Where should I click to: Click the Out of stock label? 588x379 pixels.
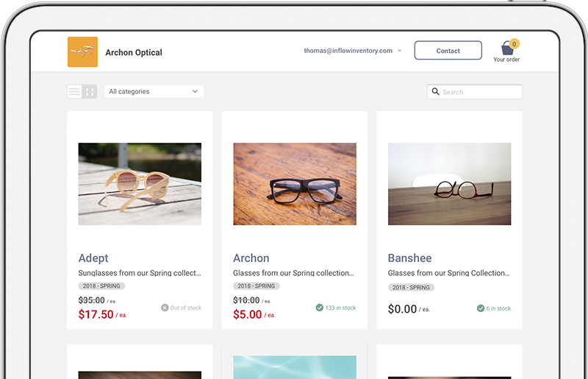186,308
